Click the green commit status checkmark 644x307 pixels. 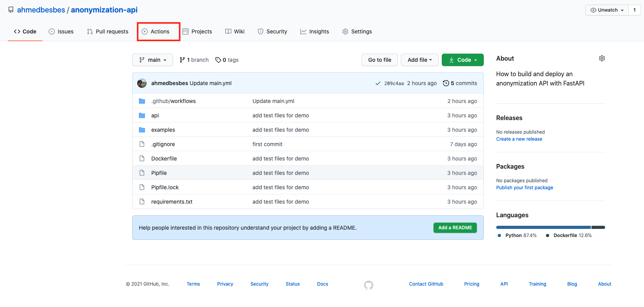(x=378, y=83)
